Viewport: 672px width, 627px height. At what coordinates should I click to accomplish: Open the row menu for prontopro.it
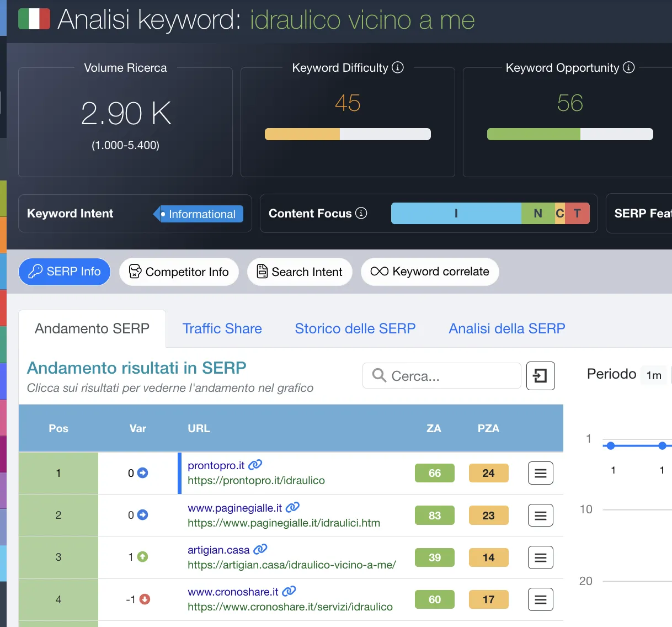point(540,473)
